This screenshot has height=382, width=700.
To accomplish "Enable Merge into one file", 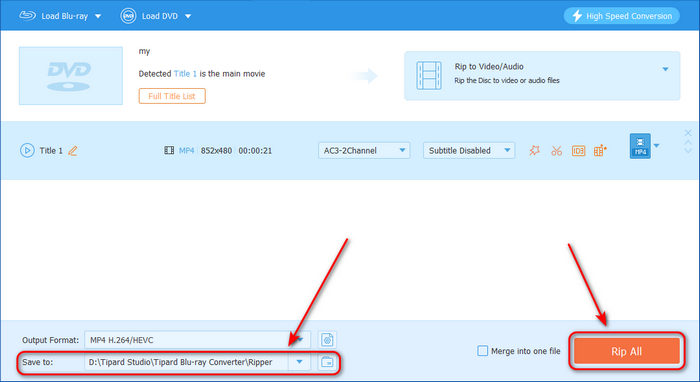I will 483,351.
